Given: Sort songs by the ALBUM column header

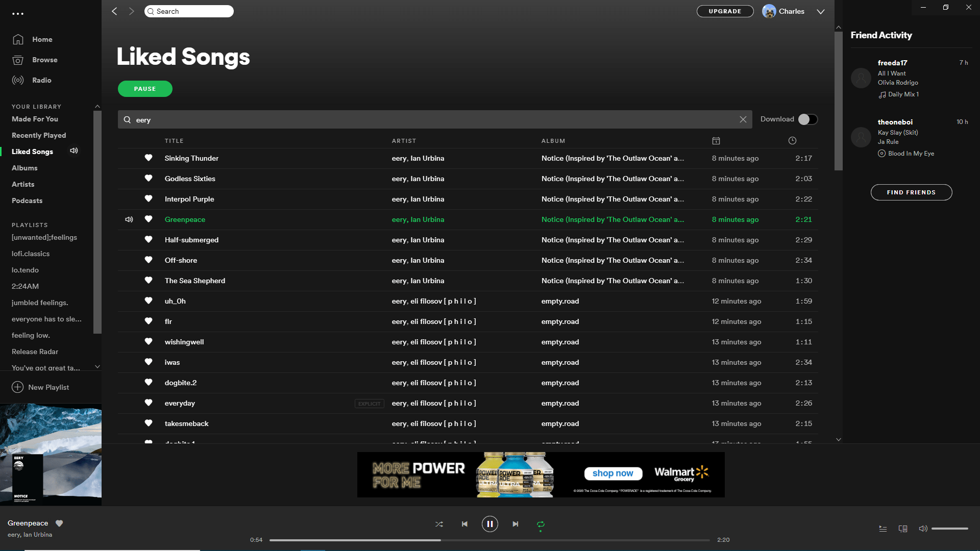Looking at the screenshot, I should tap(553, 141).
